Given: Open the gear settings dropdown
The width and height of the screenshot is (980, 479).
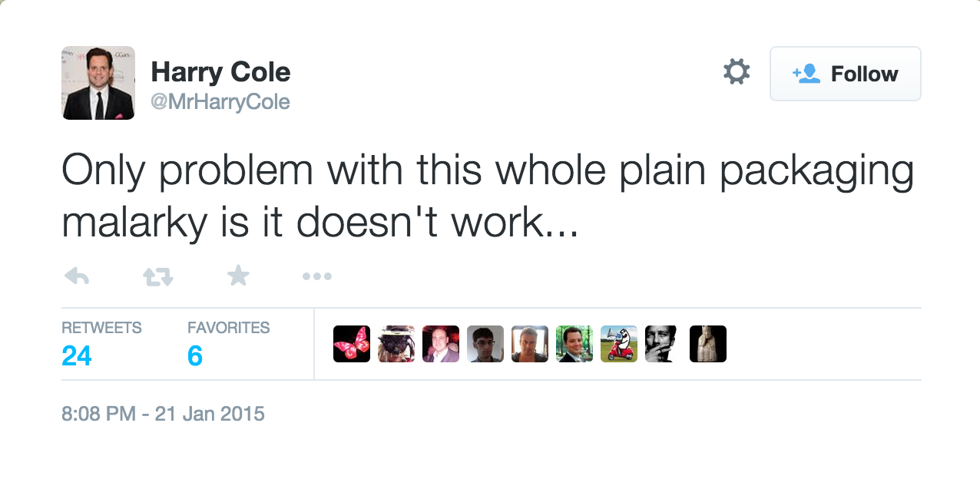Looking at the screenshot, I should [736, 73].
